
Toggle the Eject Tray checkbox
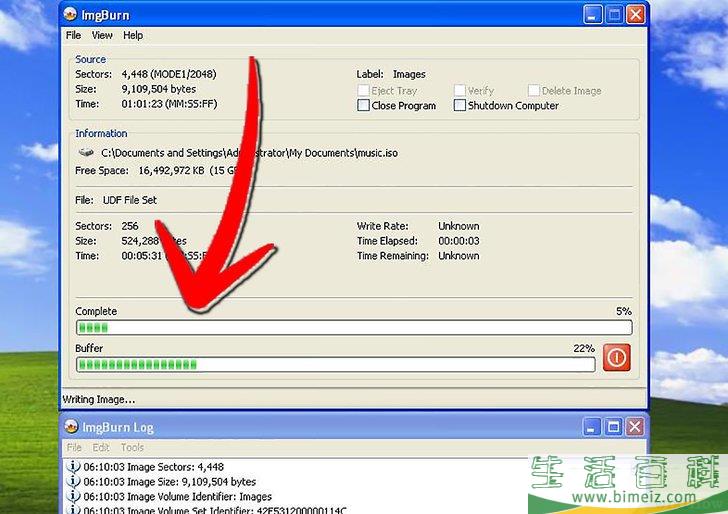pyautogui.click(x=364, y=90)
